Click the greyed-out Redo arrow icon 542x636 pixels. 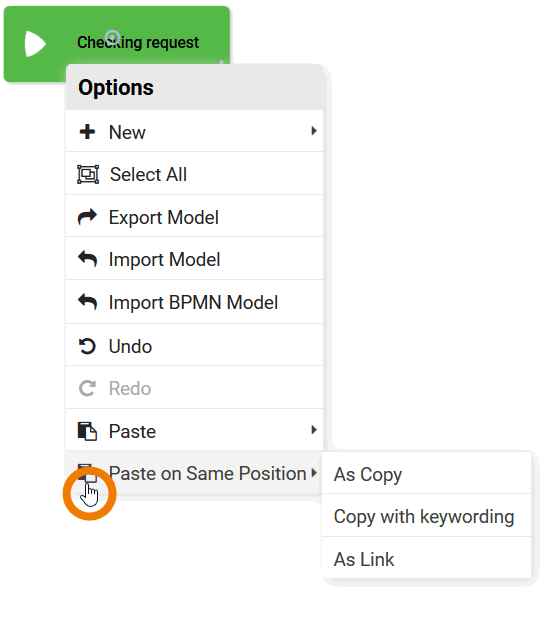tap(87, 388)
